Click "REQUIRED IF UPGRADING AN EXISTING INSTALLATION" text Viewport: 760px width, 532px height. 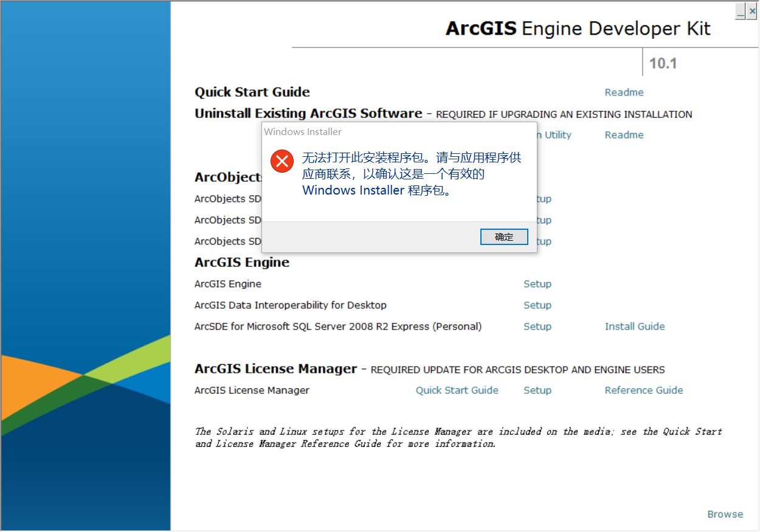click(564, 114)
